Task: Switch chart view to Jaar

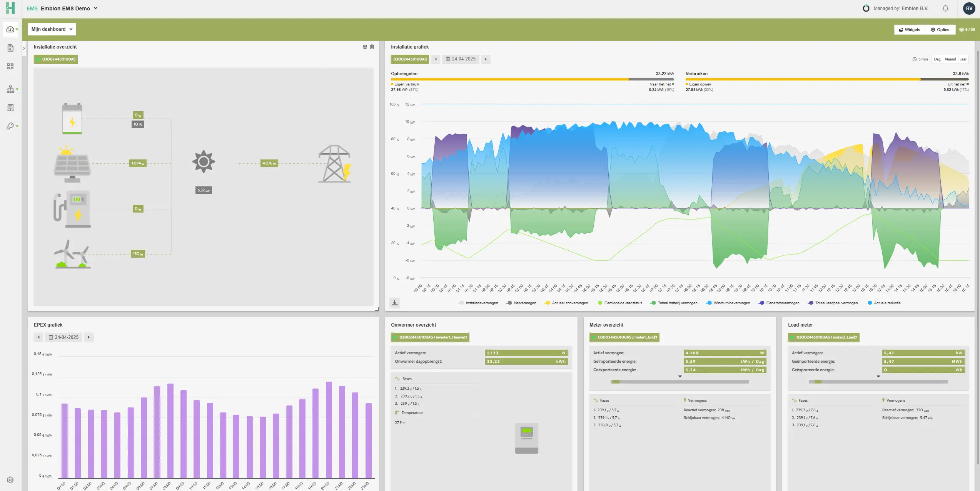Action: pos(963,59)
